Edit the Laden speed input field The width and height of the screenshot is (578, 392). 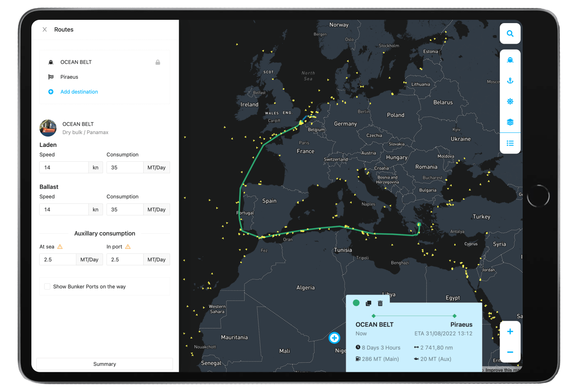coord(64,168)
